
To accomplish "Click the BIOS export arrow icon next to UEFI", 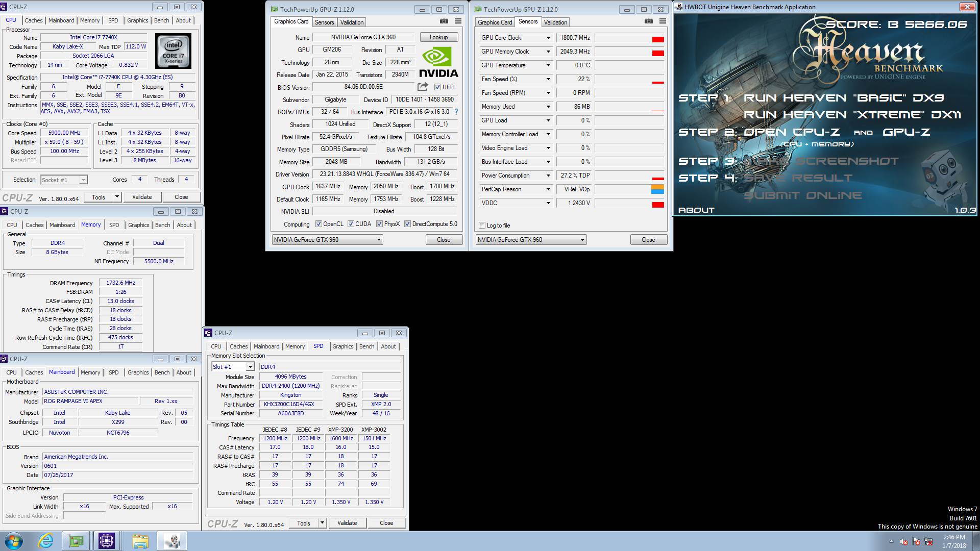I will coord(423,87).
